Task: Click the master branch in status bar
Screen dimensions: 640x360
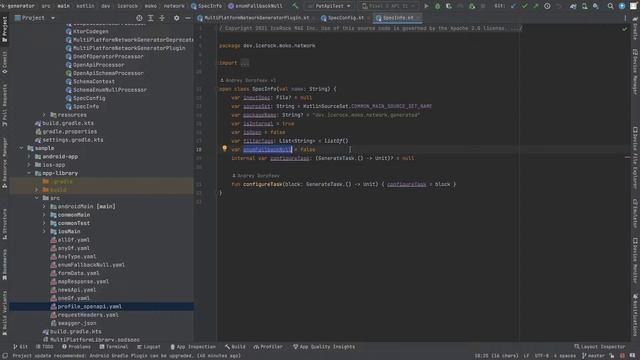Action: (593, 356)
